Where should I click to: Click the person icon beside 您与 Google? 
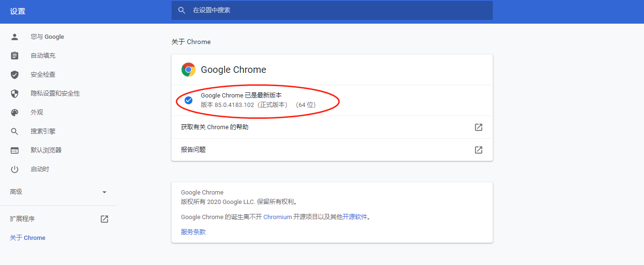tap(15, 36)
